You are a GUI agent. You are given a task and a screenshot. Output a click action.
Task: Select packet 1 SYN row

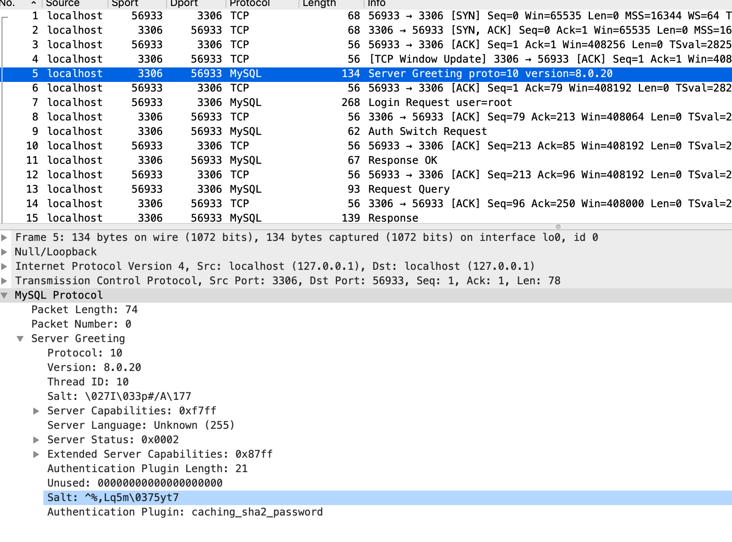366,16
